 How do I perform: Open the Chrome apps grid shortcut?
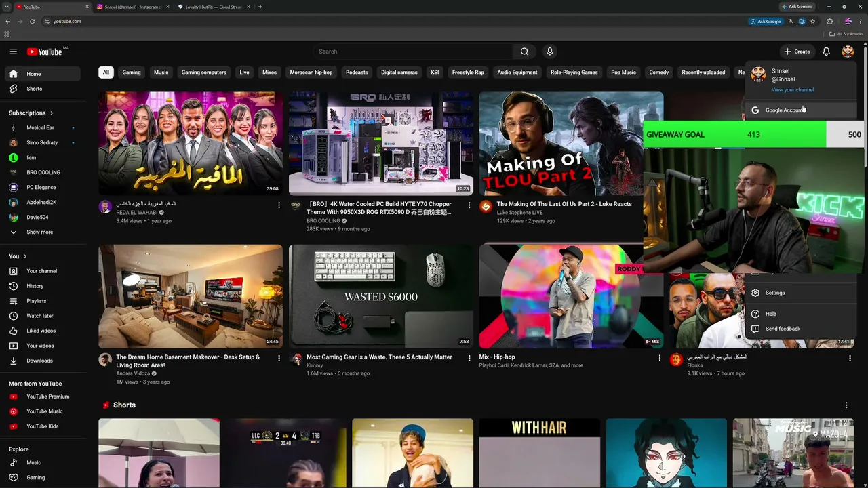click(x=7, y=34)
